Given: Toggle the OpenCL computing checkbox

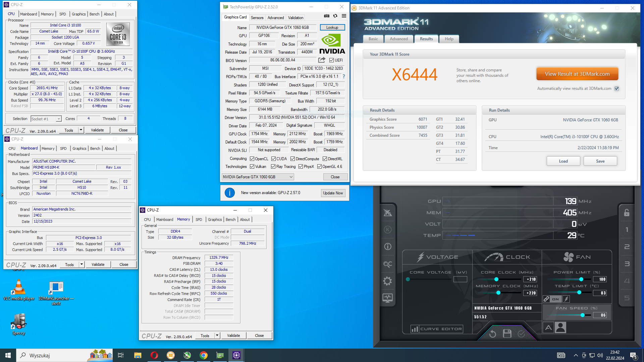Looking at the screenshot, I should [252, 159].
